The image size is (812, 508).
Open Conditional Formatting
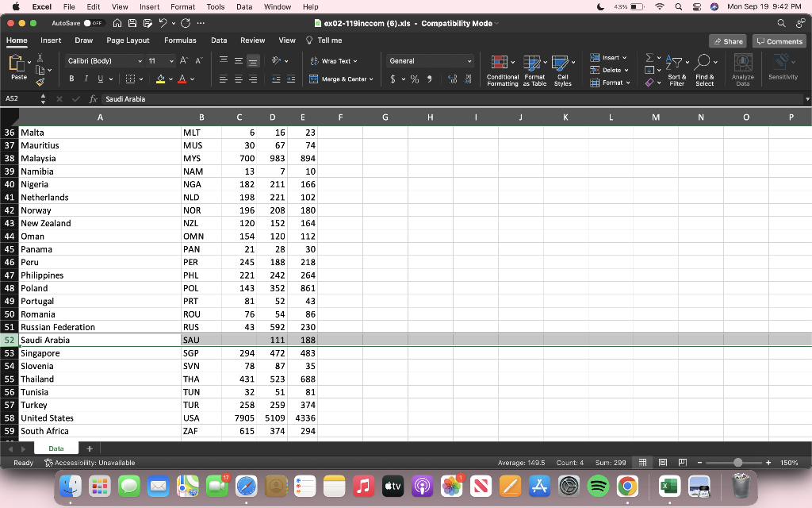coord(502,71)
